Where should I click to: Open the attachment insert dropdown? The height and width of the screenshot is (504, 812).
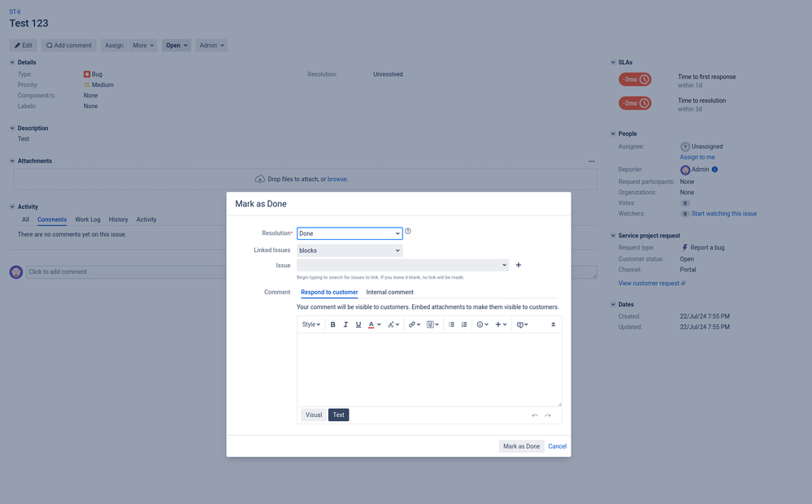[x=432, y=325]
